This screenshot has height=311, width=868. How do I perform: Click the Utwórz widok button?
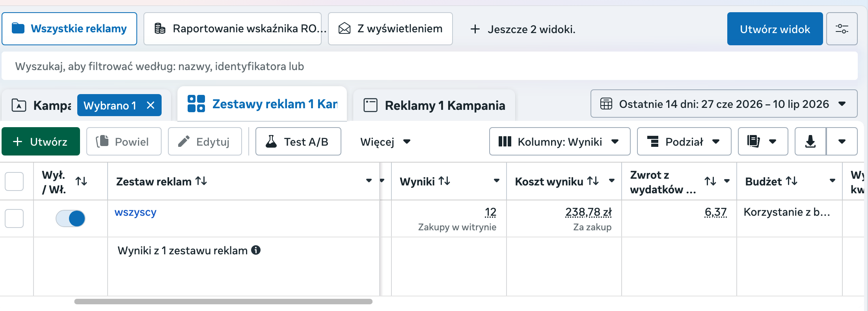[775, 29]
